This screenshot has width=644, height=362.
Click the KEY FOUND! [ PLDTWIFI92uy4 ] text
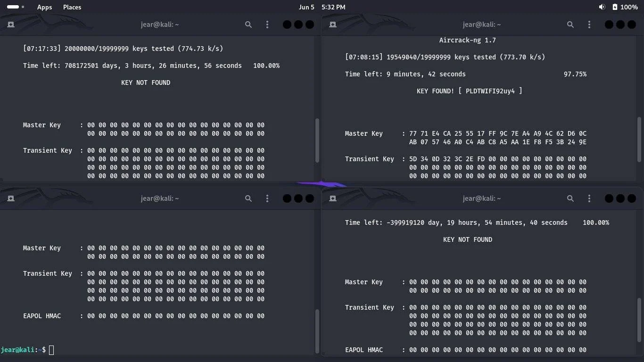(x=469, y=91)
